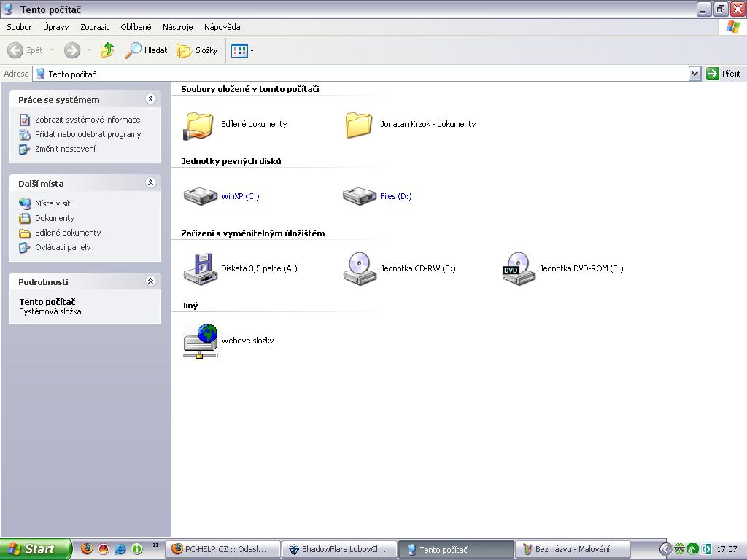Click Přidat nebo odebrat programy link
Viewport: 747px width, 560px height.
click(x=88, y=134)
